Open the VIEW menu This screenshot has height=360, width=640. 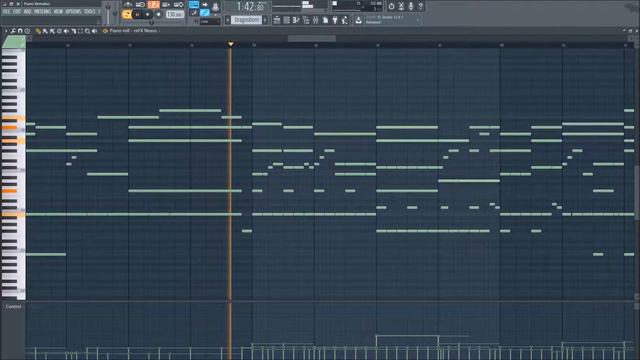pos(58,12)
